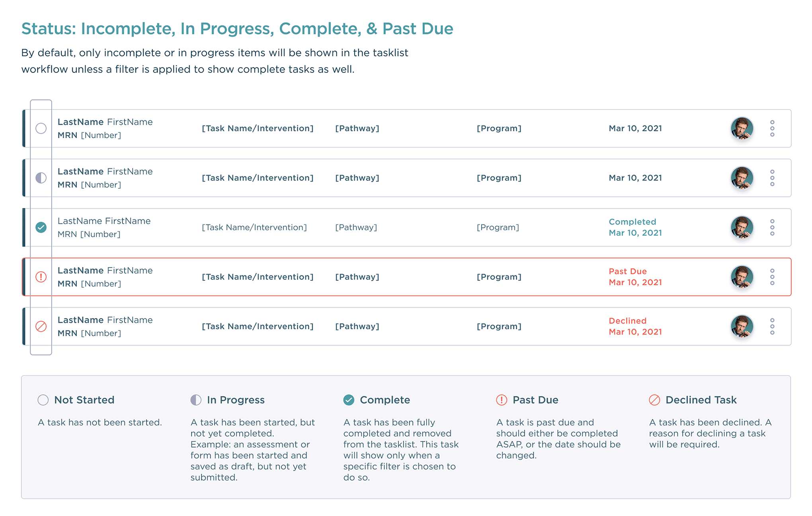Screen dimensions: 812x516
Task: Click the Declined Task icon in the legend
Action: tap(654, 400)
